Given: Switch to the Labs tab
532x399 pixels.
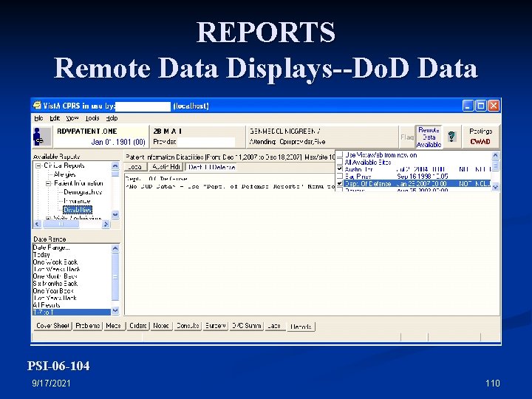Looking at the screenshot, I should point(274,326).
